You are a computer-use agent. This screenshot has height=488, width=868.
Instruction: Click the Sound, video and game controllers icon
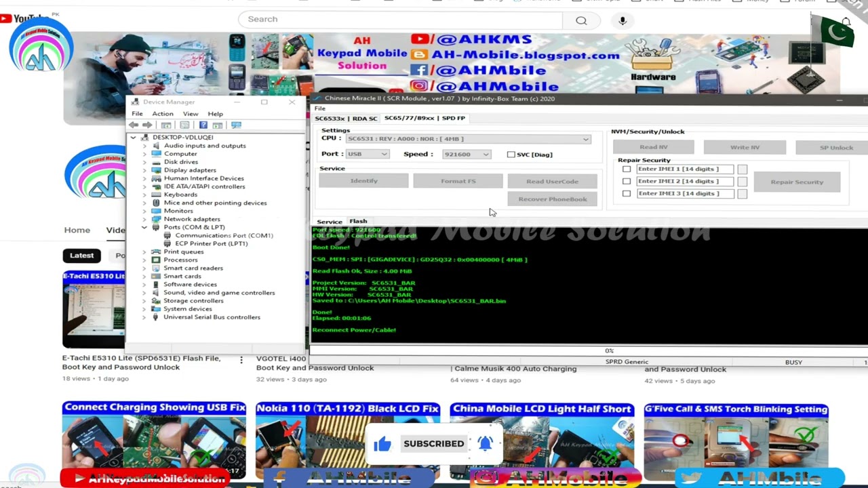pos(157,293)
